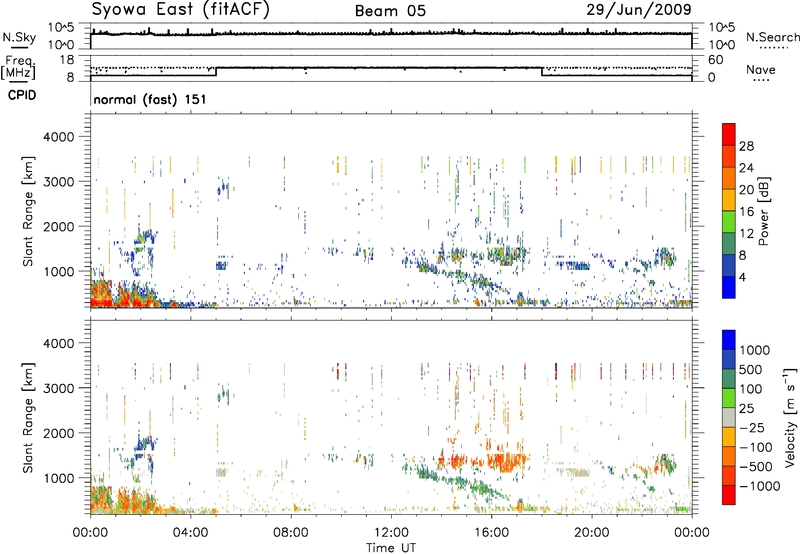Select the '60' Nave axis tick value
The width and height of the screenshot is (800, 554).
(x=715, y=60)
